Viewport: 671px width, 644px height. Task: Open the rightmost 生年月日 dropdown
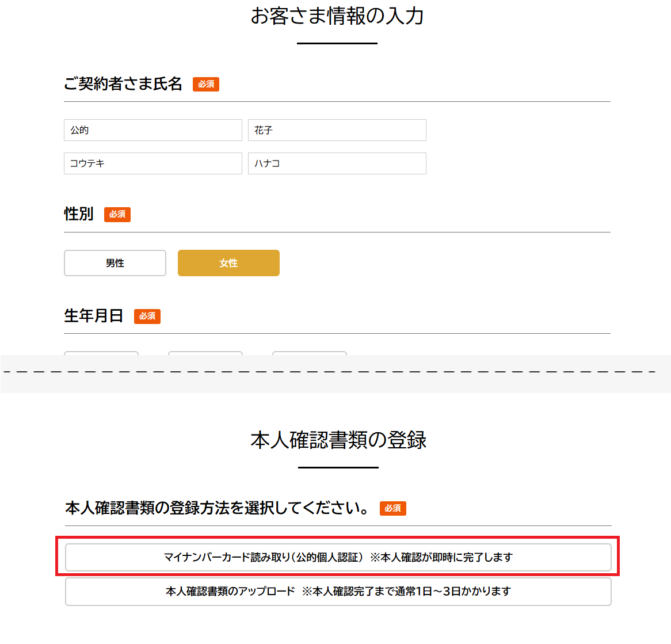click(310, 353)
